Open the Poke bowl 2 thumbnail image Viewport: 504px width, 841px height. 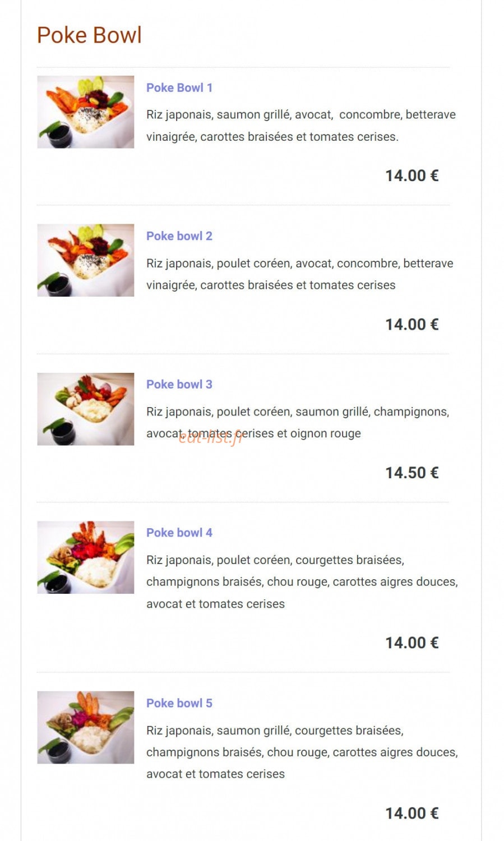coord(85,260)
